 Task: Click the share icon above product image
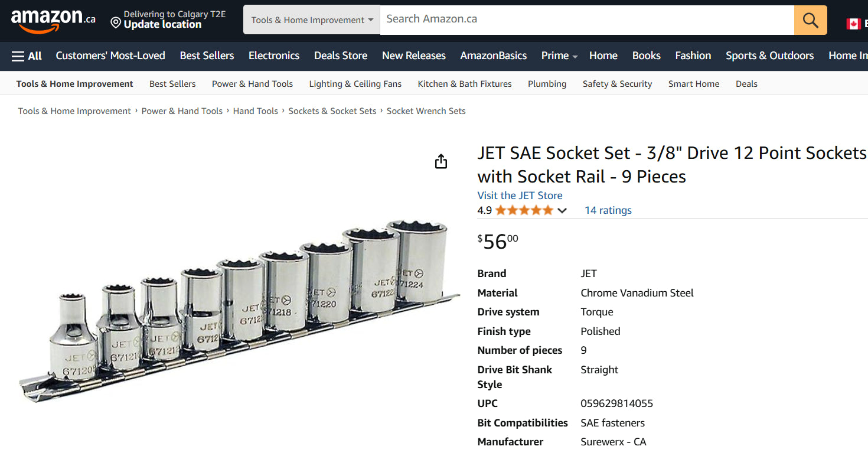[441, 162]
